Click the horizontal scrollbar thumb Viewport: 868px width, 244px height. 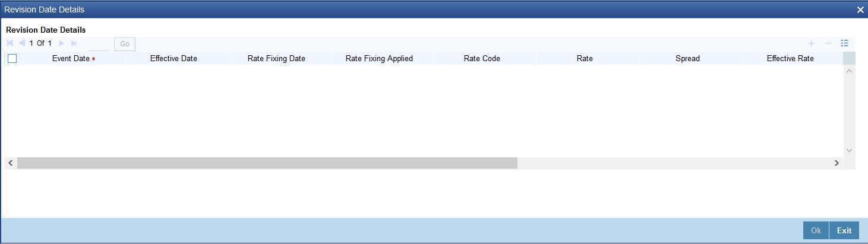click(267, 163)
